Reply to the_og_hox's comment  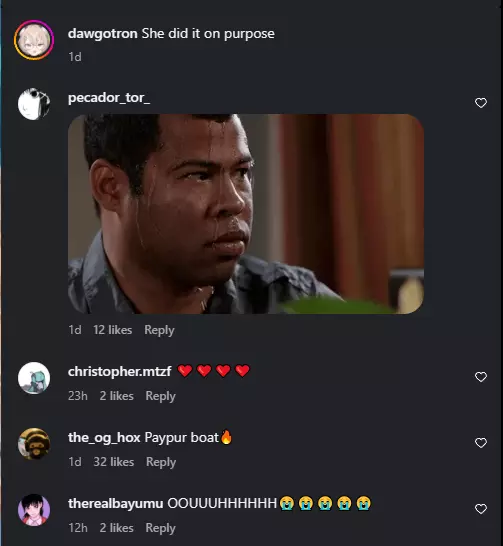point(161,462)
